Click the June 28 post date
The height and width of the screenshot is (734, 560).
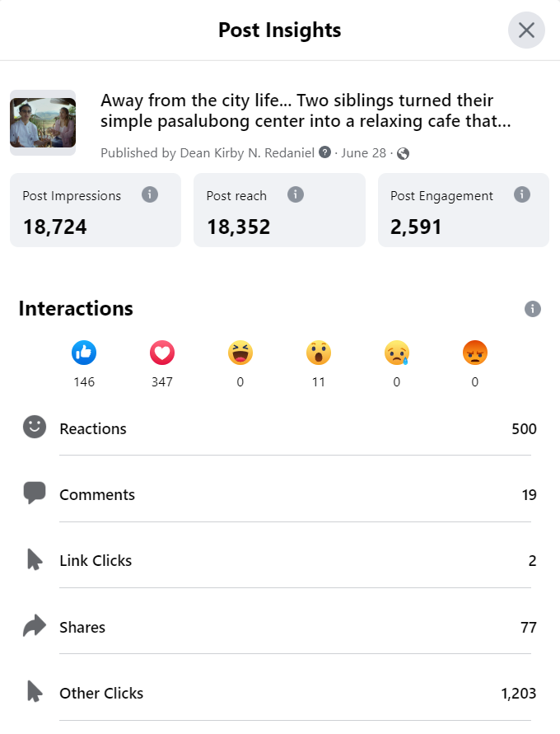coord(364,153)
